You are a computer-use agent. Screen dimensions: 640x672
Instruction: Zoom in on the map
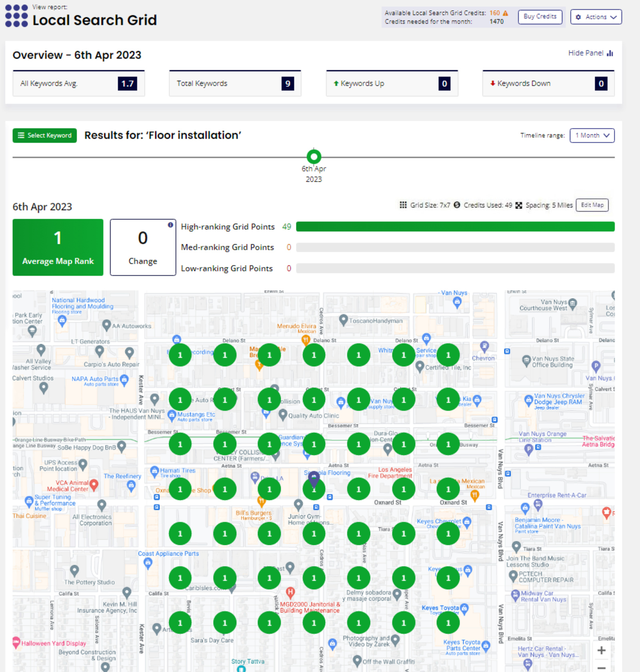601,650
